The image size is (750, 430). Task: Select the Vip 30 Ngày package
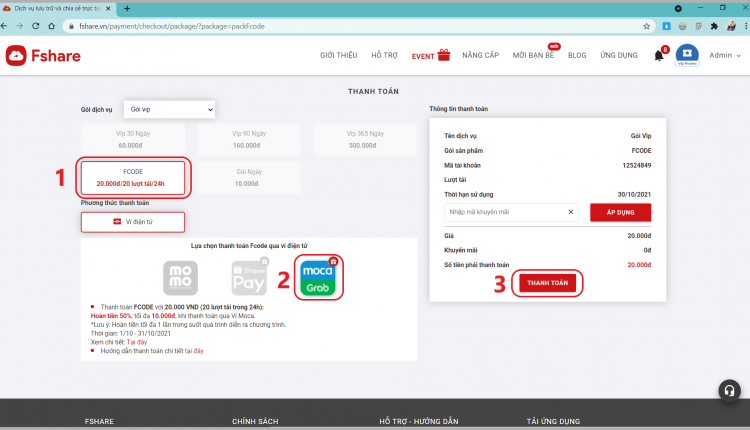pos(133,139)
